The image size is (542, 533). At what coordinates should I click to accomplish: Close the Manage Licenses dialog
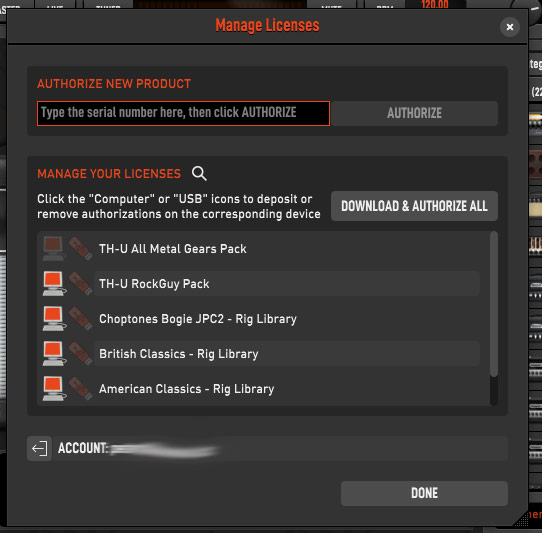point(510,27)
